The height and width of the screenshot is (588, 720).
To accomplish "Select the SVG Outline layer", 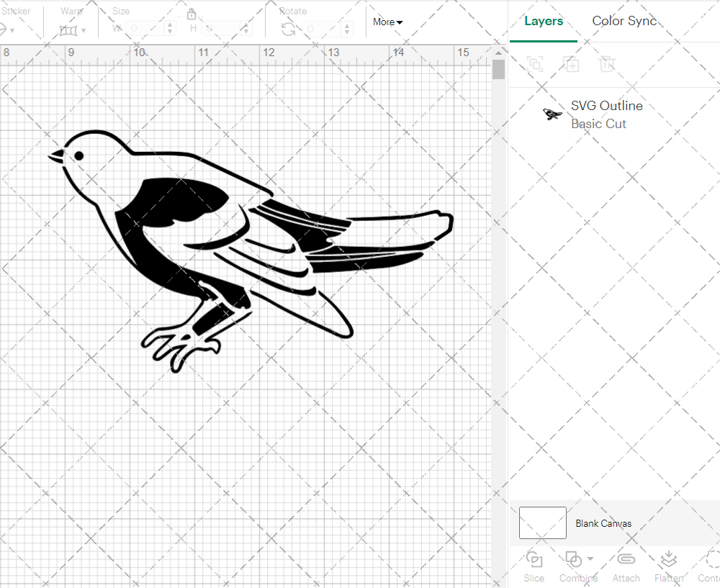I will click(606, 114).
